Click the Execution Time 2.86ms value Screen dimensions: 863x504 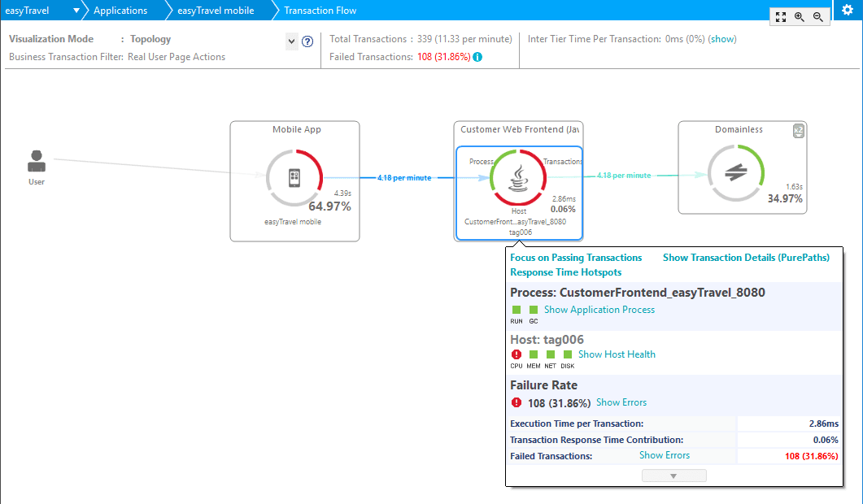click(823, 424)
